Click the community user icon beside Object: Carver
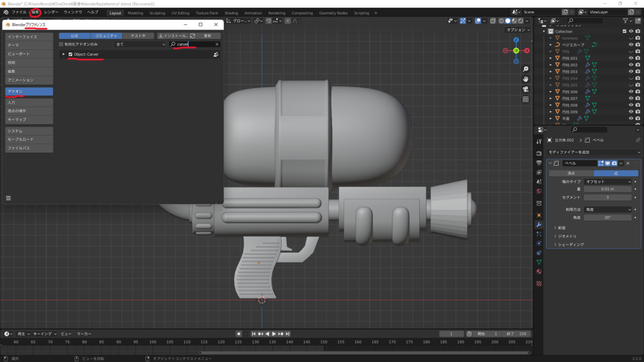 tap(216, 55)
